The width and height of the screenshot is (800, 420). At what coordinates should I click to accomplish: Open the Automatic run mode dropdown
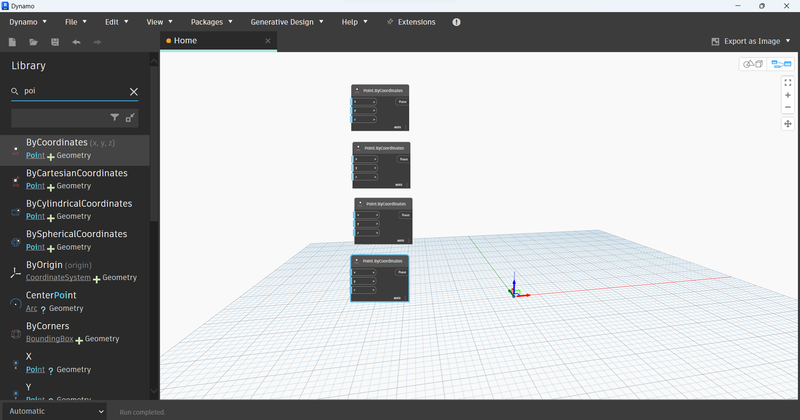point(55,411)
